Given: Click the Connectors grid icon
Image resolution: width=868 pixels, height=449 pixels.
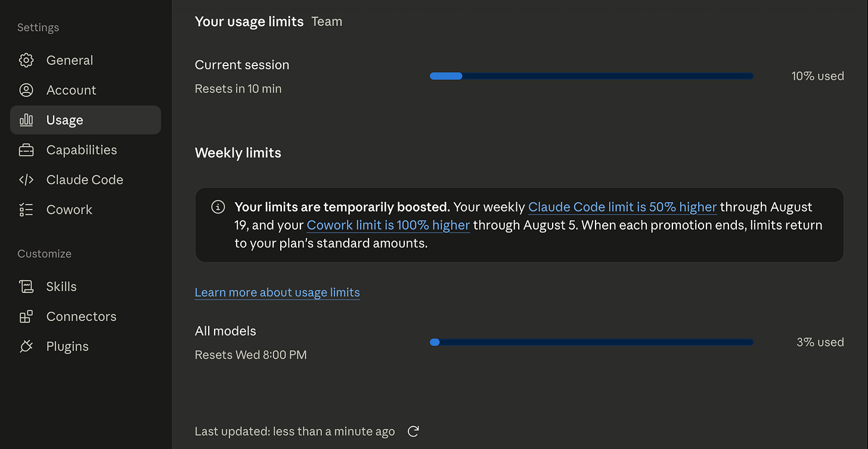Looking at the screenshot, I should [x=26, y=317].
